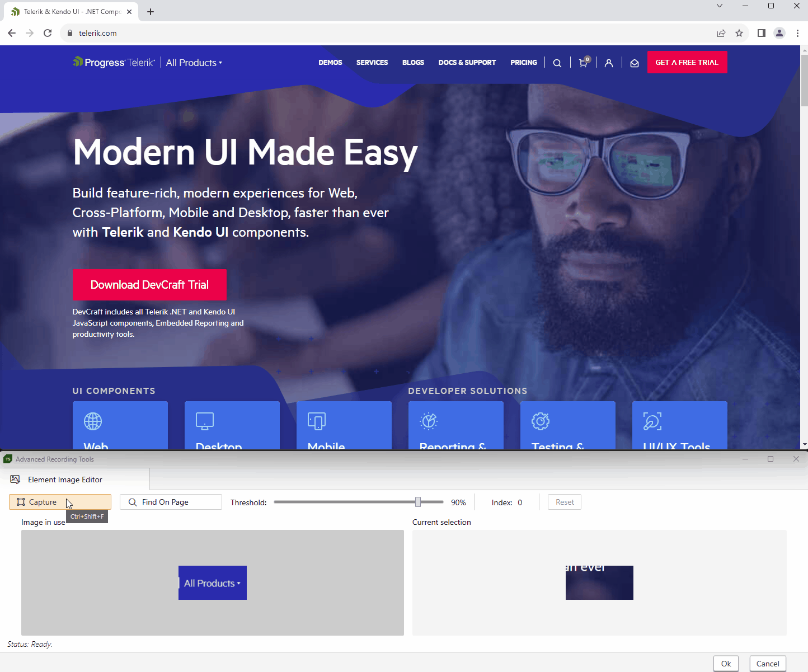Click the browser back arrow

(12, 33)
